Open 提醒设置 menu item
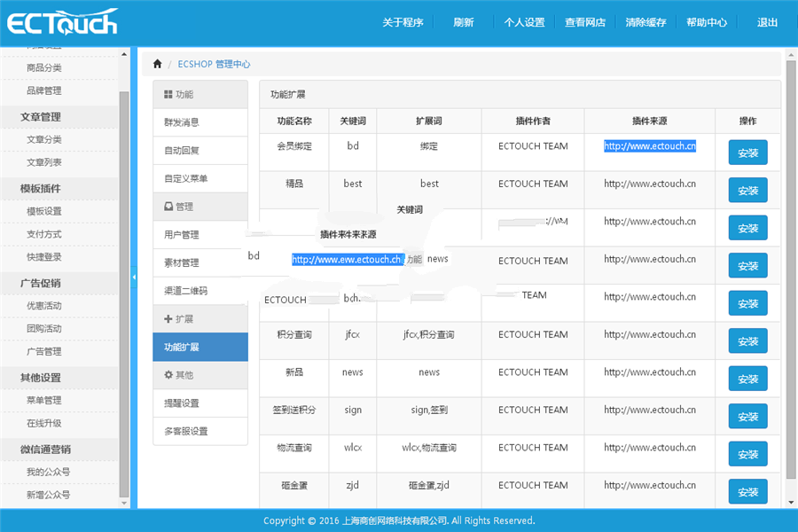 click(x=200, y=403)
